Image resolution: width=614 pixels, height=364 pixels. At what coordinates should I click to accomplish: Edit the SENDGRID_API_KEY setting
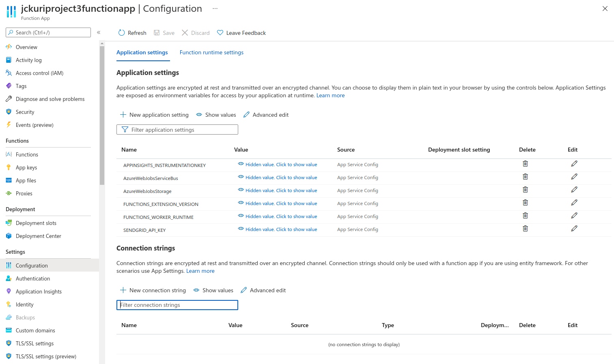coord(574,229)
